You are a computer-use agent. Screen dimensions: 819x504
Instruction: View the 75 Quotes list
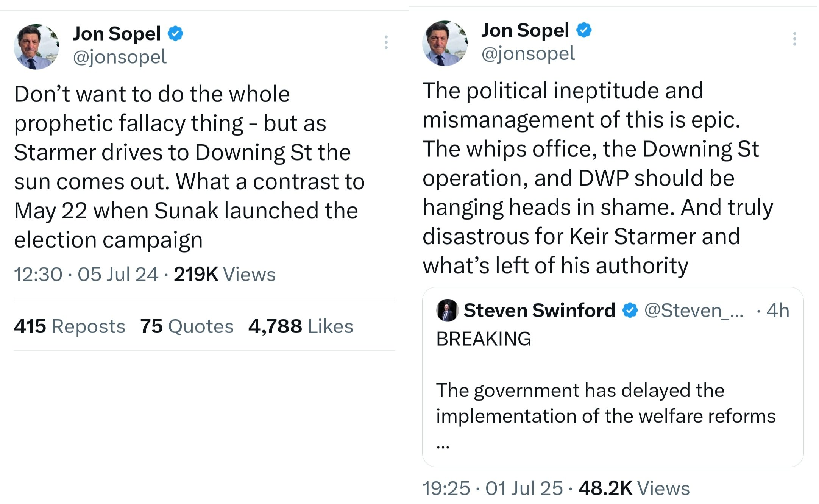click(187, 326)
